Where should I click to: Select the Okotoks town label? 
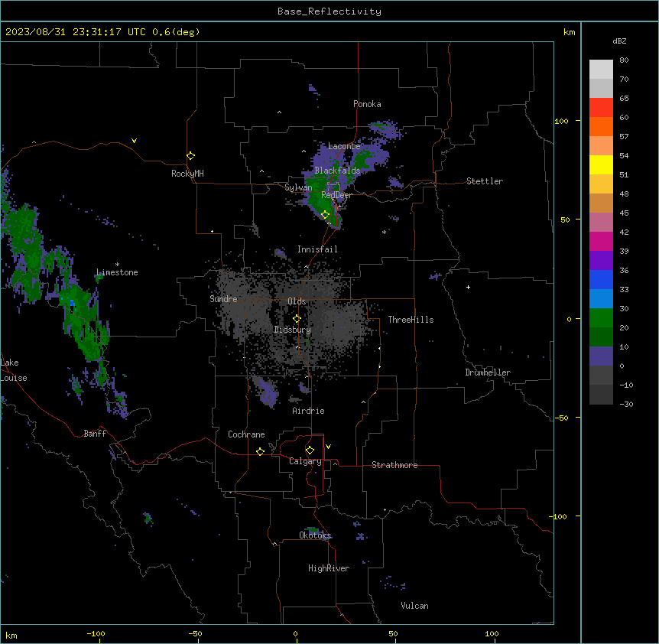315,535
